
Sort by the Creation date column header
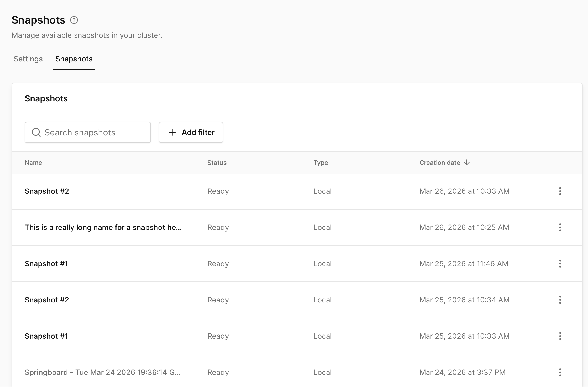(440, 163)
